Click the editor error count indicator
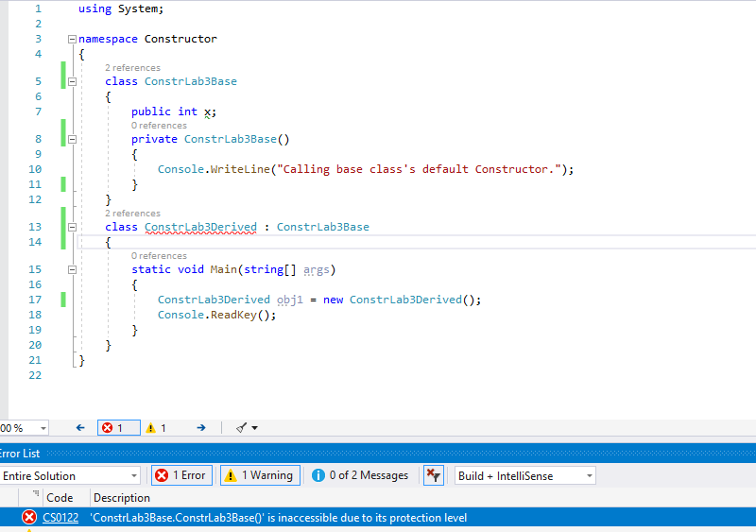This screenshot has height=532, width=756. (x=119, y=428)
